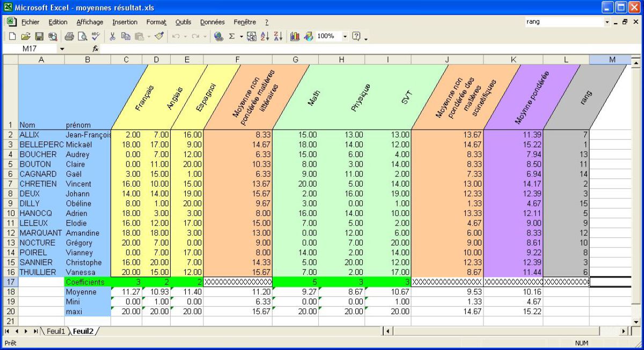Open Excel Help question mark icon
The height and width of the screenshot is (350, 644).
coord(357,36)
